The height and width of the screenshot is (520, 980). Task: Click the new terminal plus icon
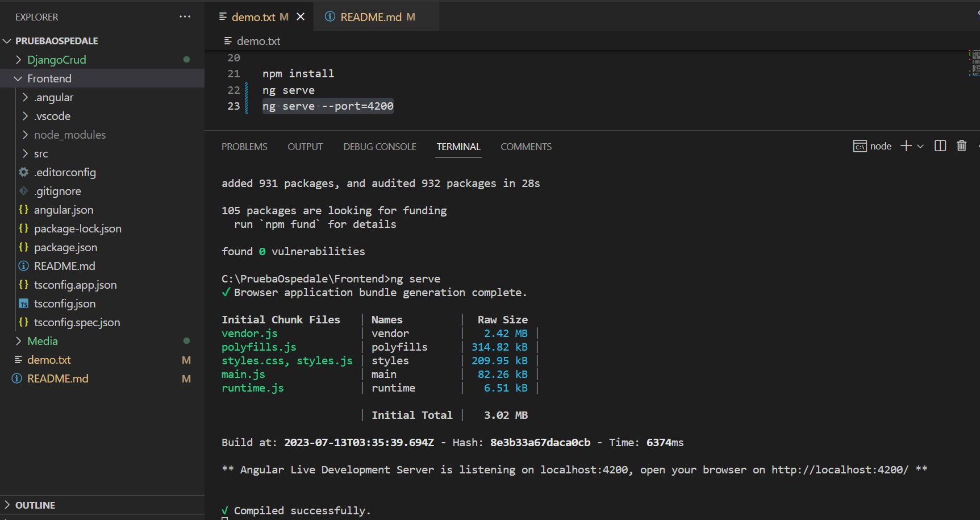(x=906, y=146)
